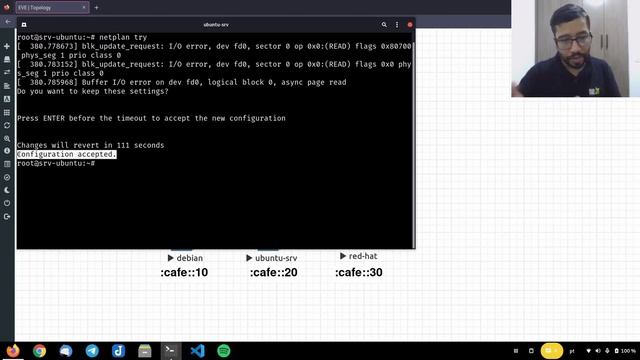The height and width of the screenshot is (360, 640).
Task: Click the Logout icon at sidebar bottom
Action: (x=7, y=217)
